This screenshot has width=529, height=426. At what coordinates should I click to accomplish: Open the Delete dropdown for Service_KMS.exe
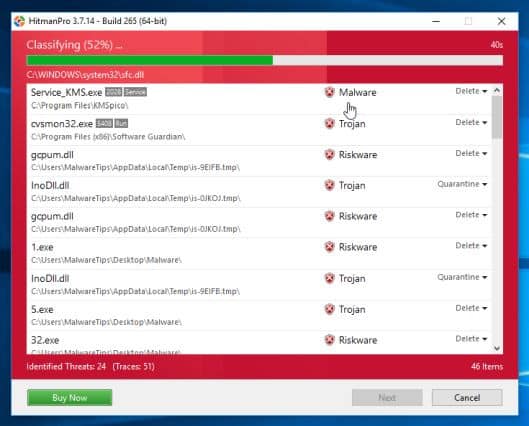[471, 91]
